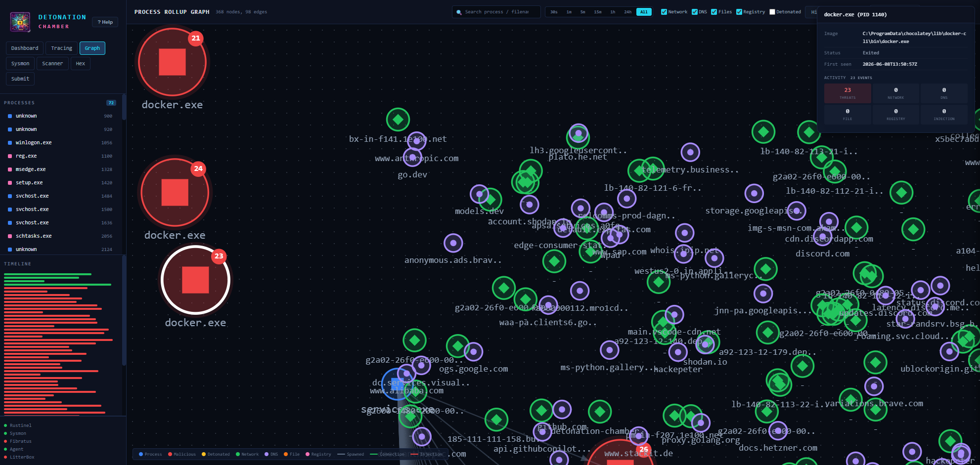The height and width of the screenshot is (465, 980).
Task: Select reg.exe in the process list
Action: click(60, 156)
